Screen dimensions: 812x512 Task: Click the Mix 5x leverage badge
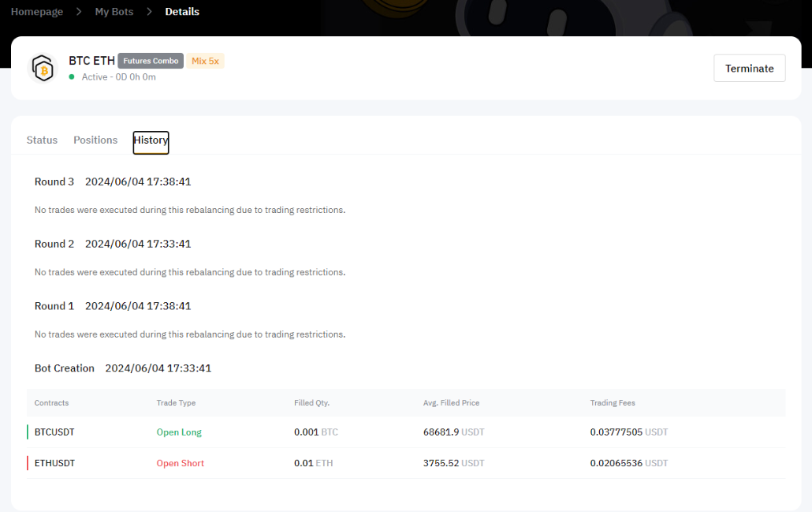[x=205, y=61]
